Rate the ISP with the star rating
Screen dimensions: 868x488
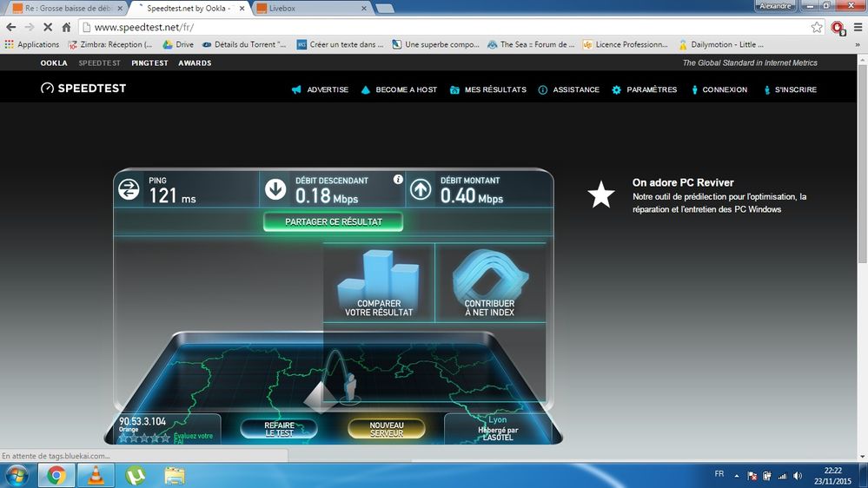click(x=144, y=438)
